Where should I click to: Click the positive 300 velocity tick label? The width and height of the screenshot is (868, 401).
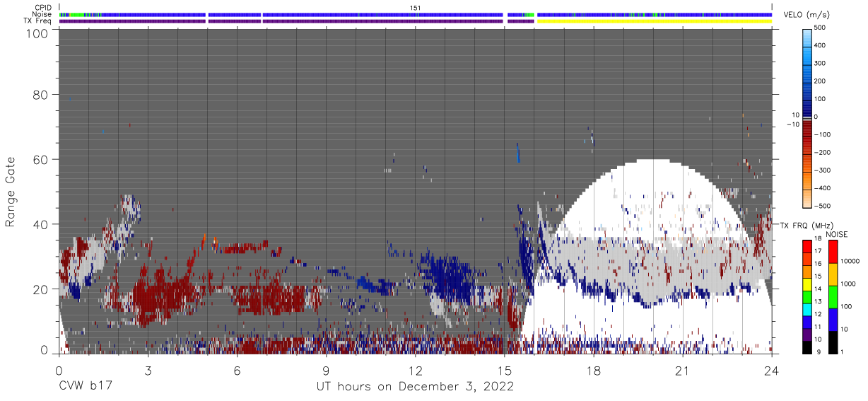[819, 64]
